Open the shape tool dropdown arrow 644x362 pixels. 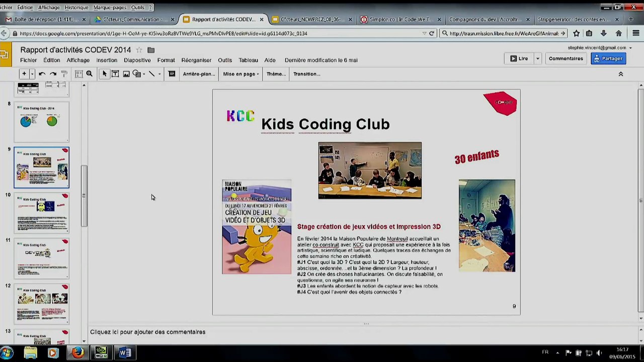[x=144, y=74]
